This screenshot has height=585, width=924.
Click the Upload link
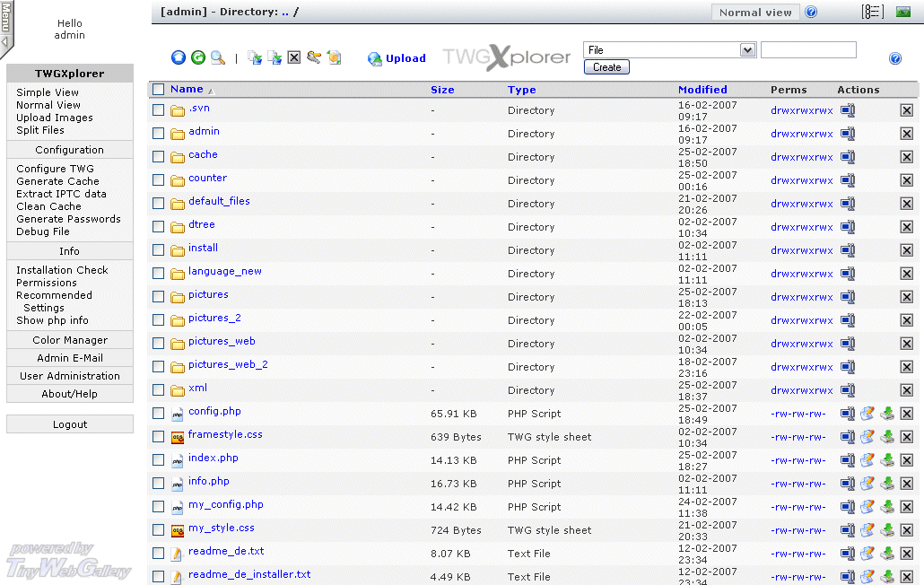click(405, 58)
